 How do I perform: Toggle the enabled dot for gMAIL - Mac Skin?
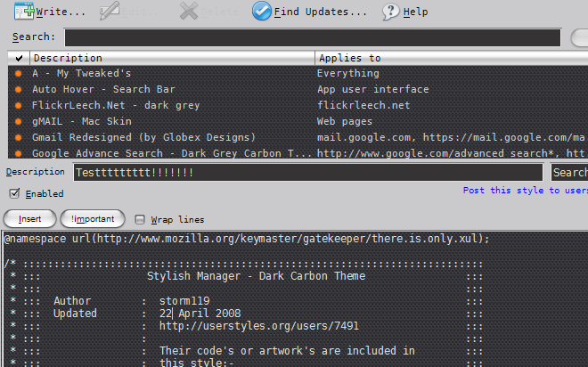(18, 121)
